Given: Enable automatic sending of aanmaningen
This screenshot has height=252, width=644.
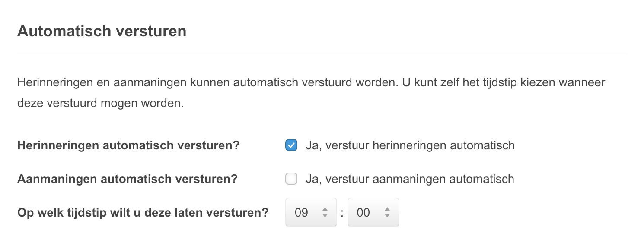Looking at the screenshot, I should click(291, 179).
